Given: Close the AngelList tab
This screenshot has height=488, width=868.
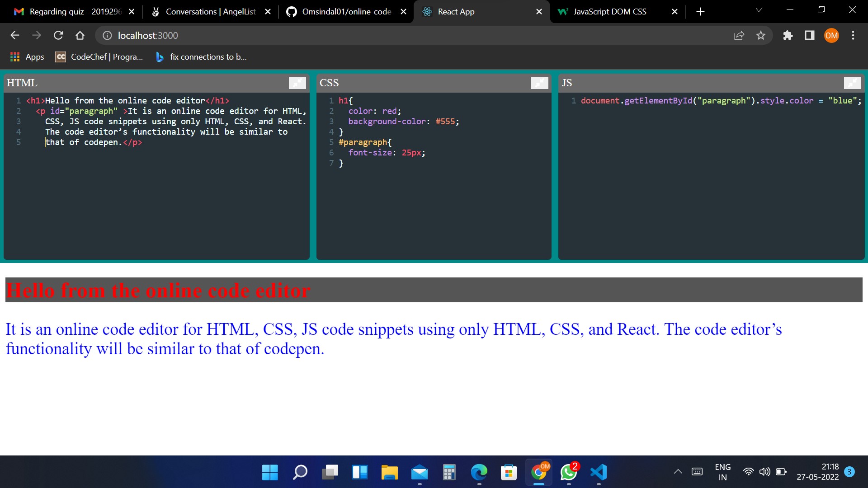Looking at the screenshot, I should pos(268,12).
